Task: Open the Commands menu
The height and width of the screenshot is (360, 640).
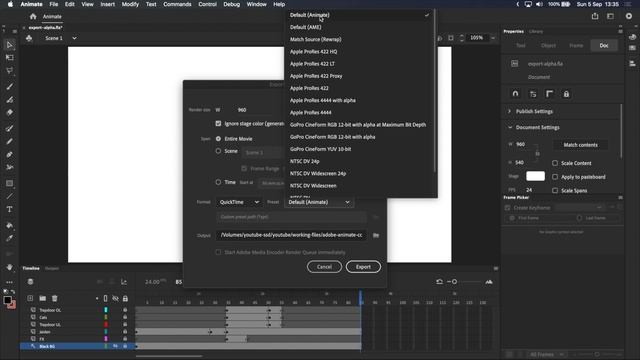Action: tap(177, 4)
